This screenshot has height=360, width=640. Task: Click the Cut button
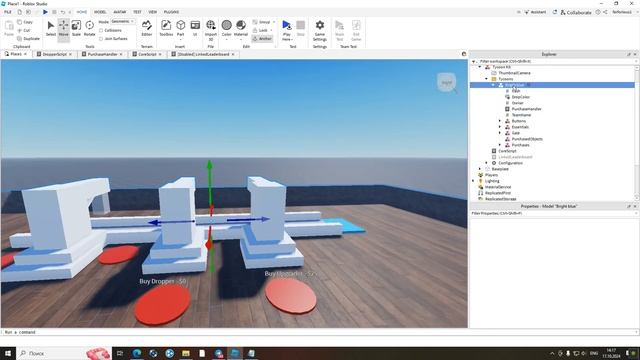click(x=24, y=30)
